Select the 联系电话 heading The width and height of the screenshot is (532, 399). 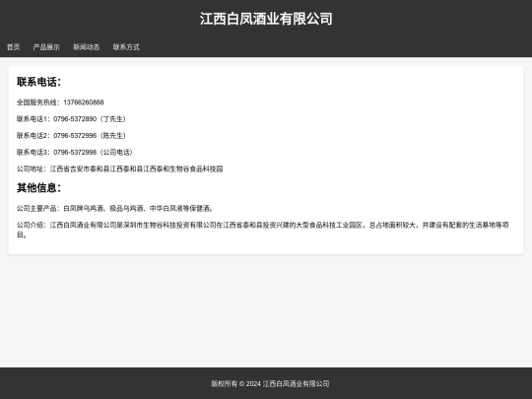tap(38, 82)
